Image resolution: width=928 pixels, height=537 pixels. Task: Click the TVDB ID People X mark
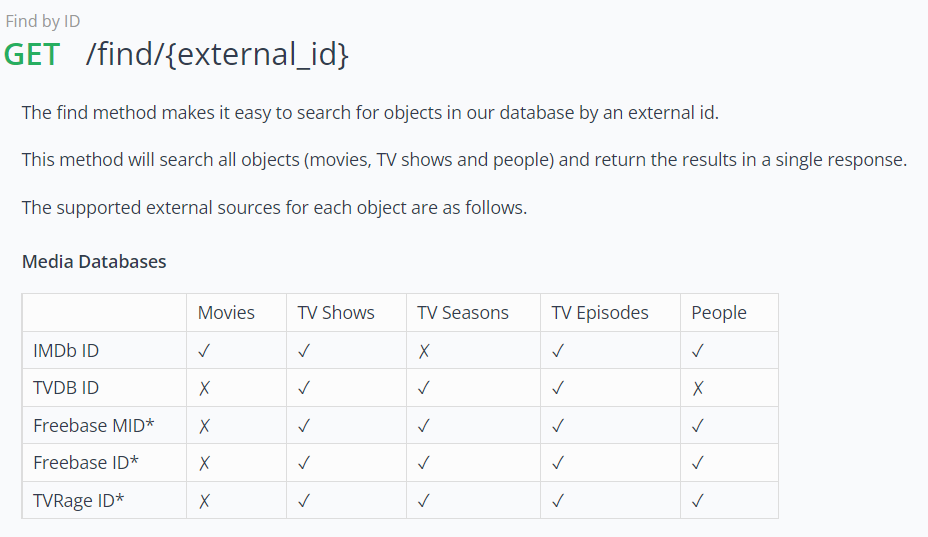698,388
